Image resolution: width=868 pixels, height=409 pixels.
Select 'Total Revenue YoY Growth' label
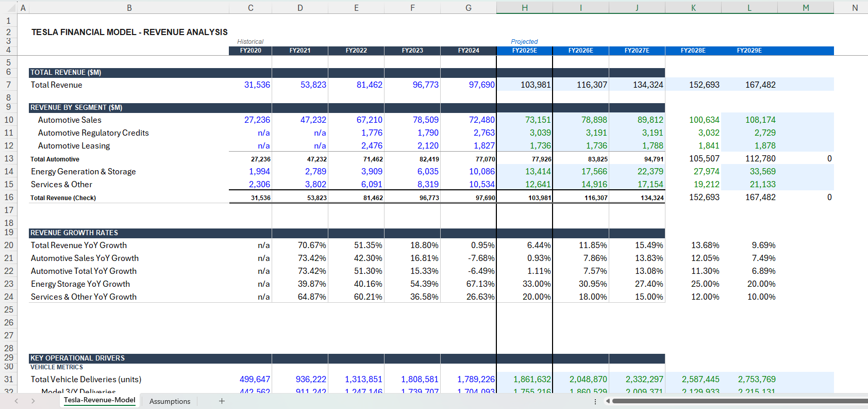[x=78, y=245]
